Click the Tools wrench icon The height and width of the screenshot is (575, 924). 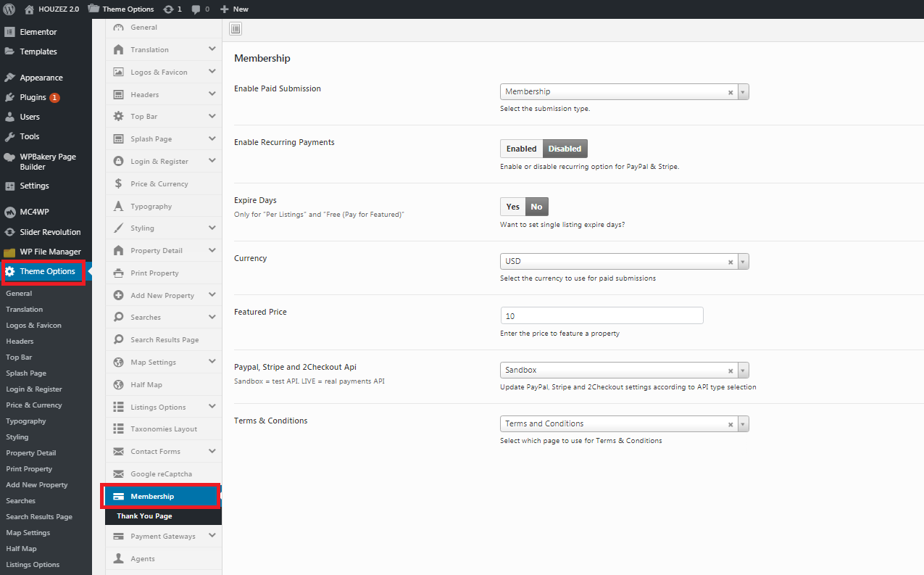click(9, 136)
